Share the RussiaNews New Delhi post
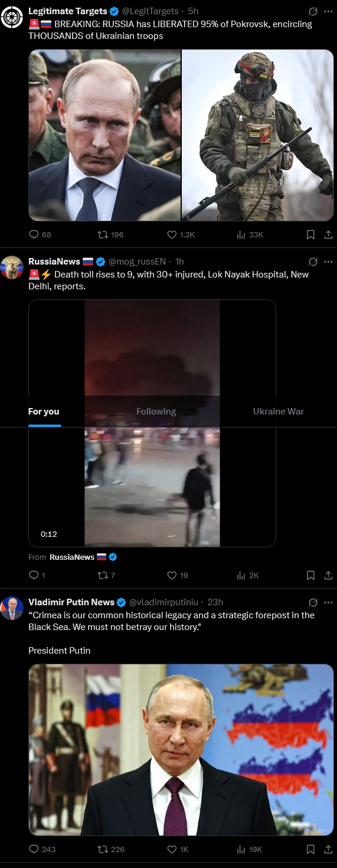The image size is (337, 868). pyautogui.click(x=329, y=575)
